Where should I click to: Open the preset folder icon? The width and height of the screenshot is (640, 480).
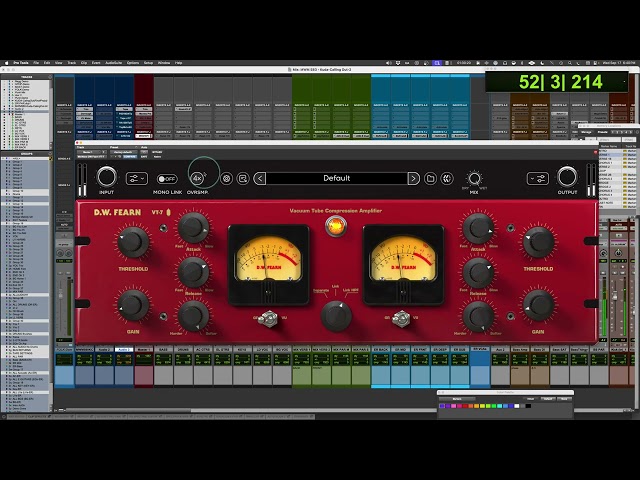(x=430, y=178)
